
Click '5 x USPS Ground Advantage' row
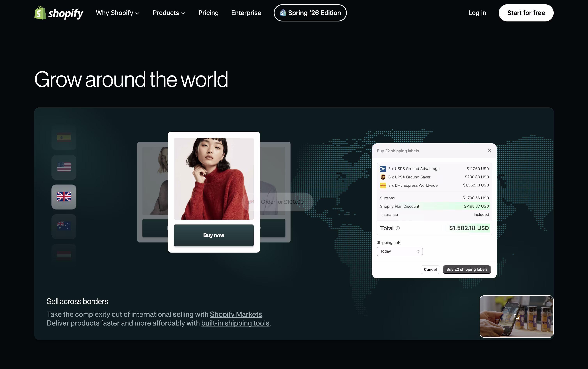(x=434, y=169)
